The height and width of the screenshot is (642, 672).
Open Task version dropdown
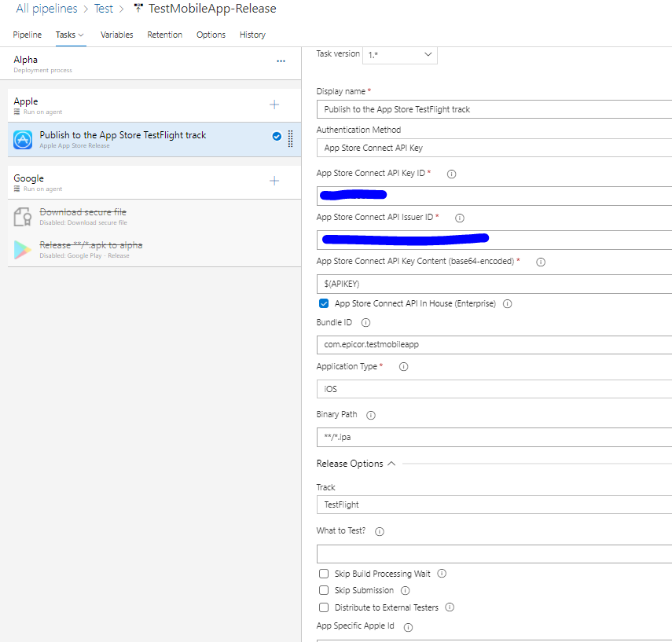coord(400,55)
